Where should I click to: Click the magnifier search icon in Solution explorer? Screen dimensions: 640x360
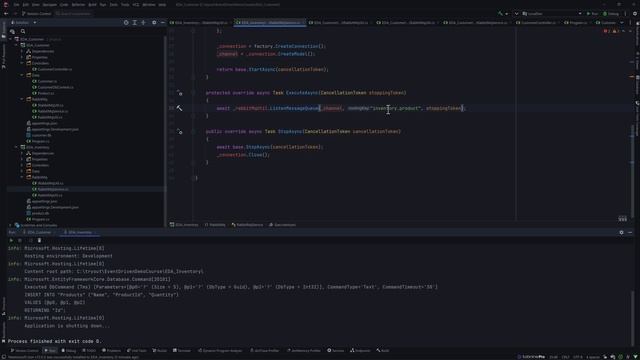pyautogui.click(x=23, y=31)
